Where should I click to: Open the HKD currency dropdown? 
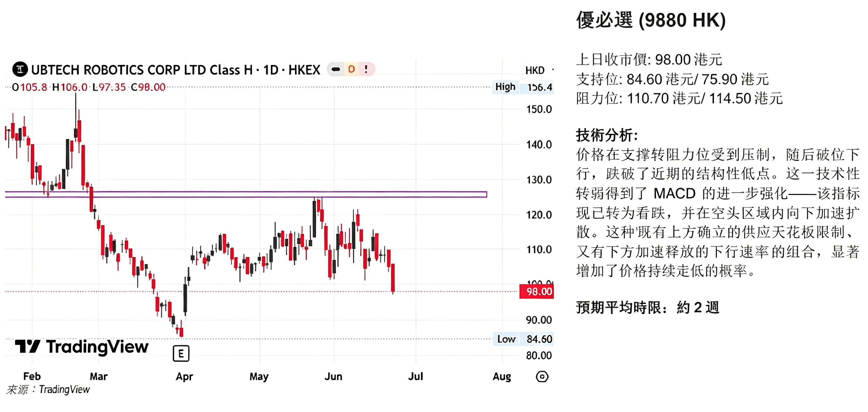539,70
